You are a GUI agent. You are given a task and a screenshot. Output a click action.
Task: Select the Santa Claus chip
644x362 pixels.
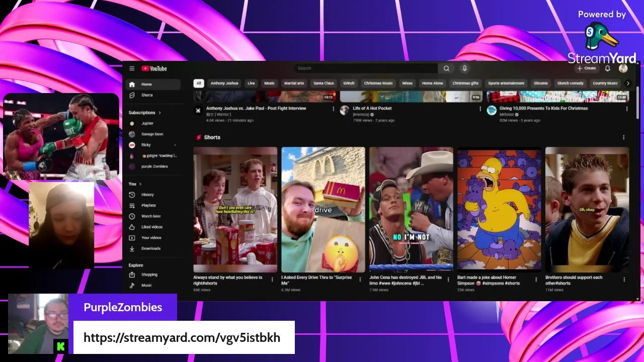324,83
